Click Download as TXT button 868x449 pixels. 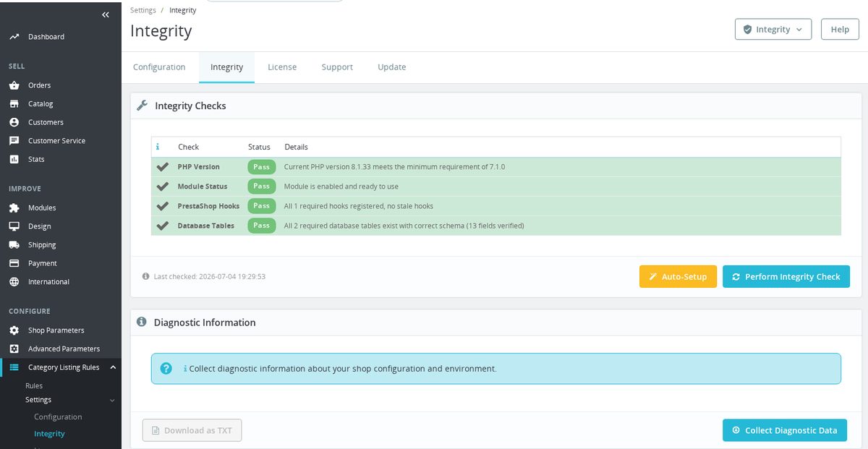[192, 429]
